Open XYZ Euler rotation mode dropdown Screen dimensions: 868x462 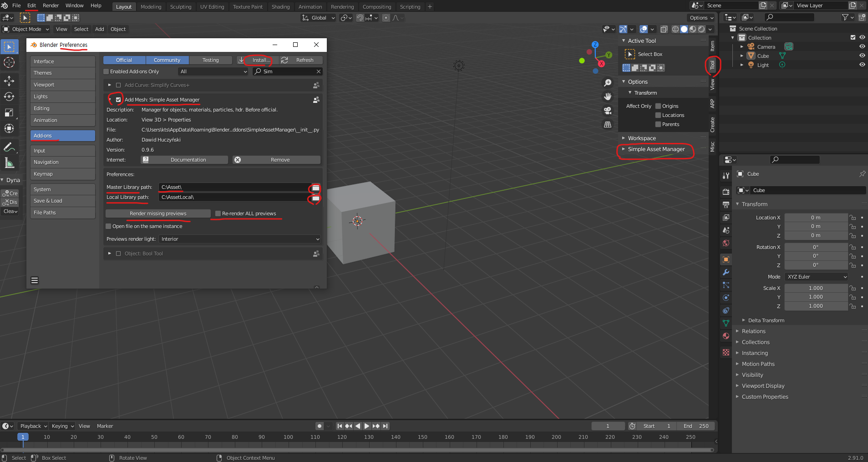click(817, 277)
